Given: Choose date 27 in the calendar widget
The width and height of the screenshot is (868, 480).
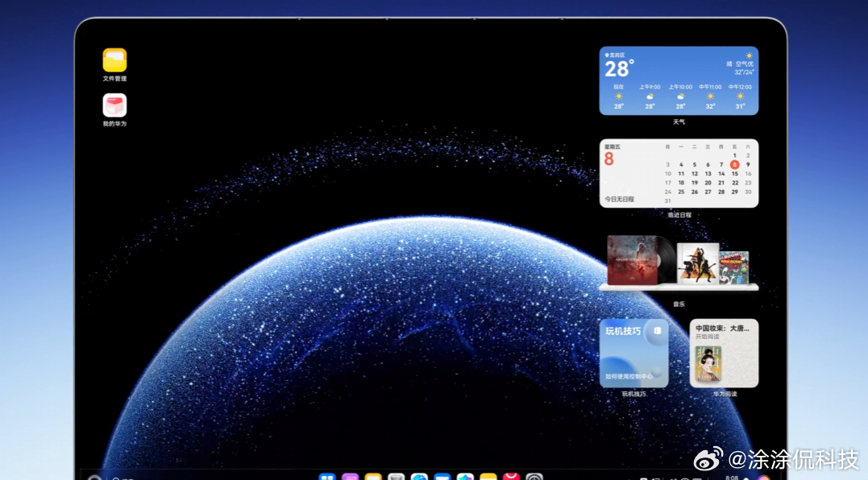Looking at the screenshot, I should [708, 192].
